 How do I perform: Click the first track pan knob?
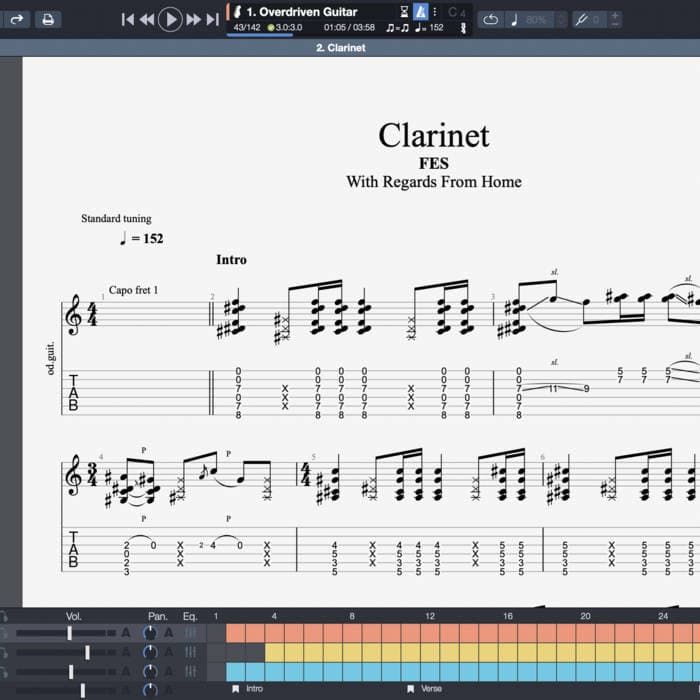[150, 633]
